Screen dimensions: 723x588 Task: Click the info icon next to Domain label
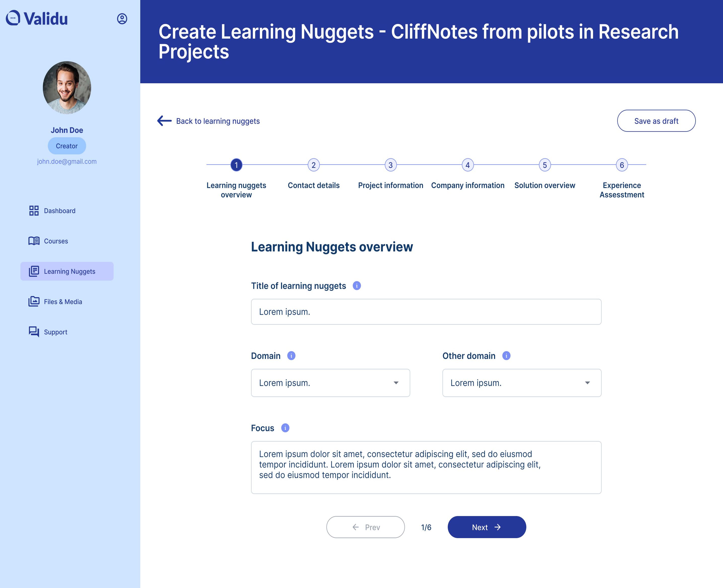(x=291, y=356)
